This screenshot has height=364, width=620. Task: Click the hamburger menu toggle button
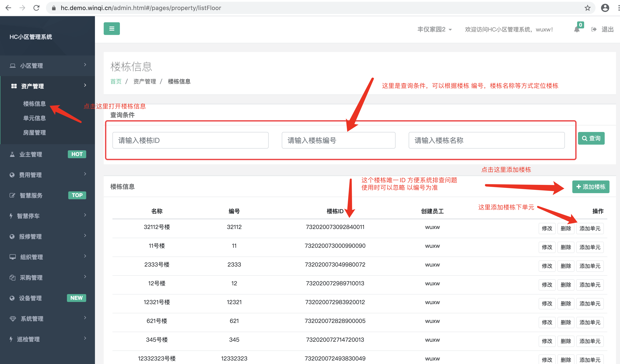[x=111, y=28]
